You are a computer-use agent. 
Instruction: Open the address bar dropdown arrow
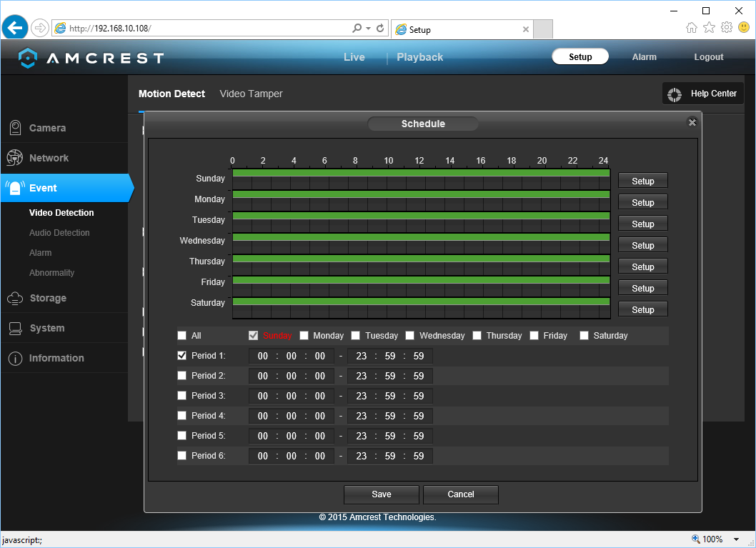(368, 29)
